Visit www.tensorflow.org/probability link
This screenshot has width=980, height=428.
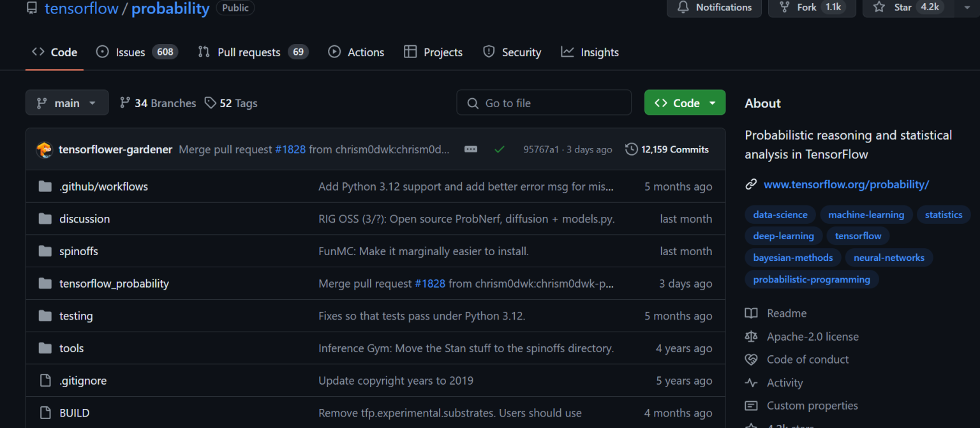click(x=846, y=184)
